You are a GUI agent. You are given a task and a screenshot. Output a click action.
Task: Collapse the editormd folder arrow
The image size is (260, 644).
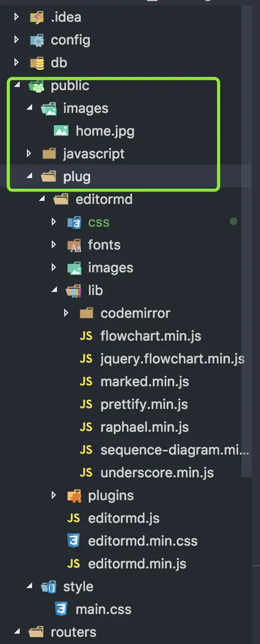click(x=42, y=200)
